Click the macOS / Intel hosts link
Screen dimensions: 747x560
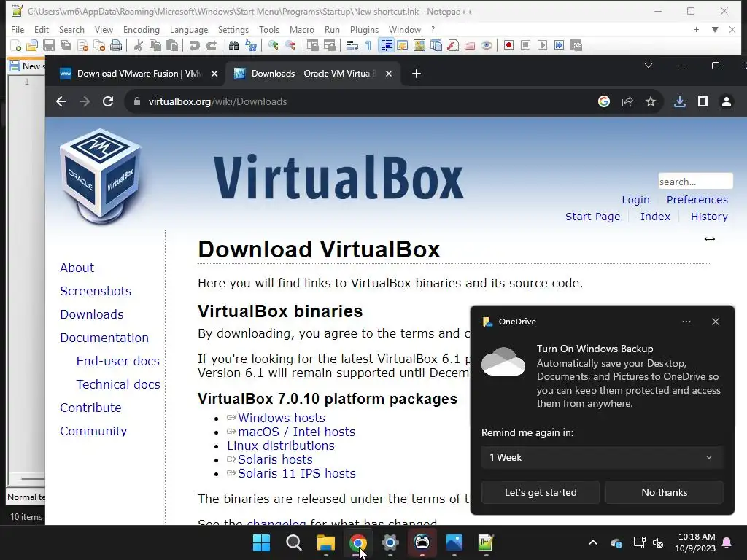click(296, 432)
